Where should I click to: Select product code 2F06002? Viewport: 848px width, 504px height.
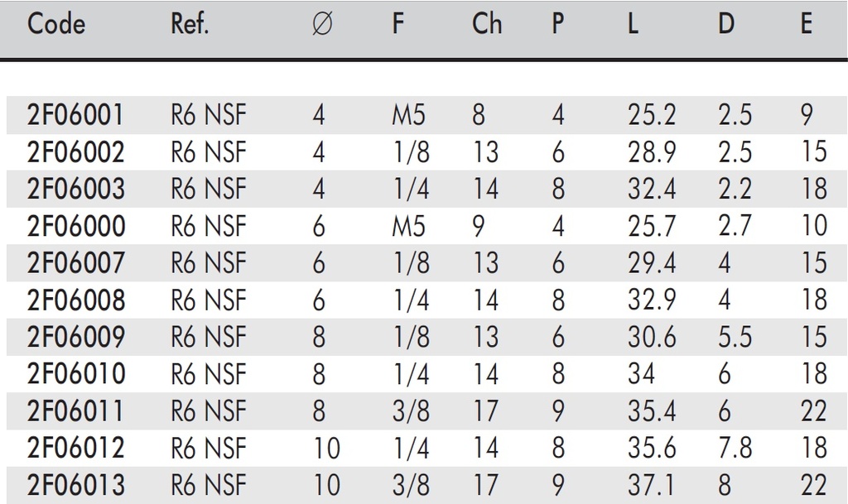[x=76, y=151]
